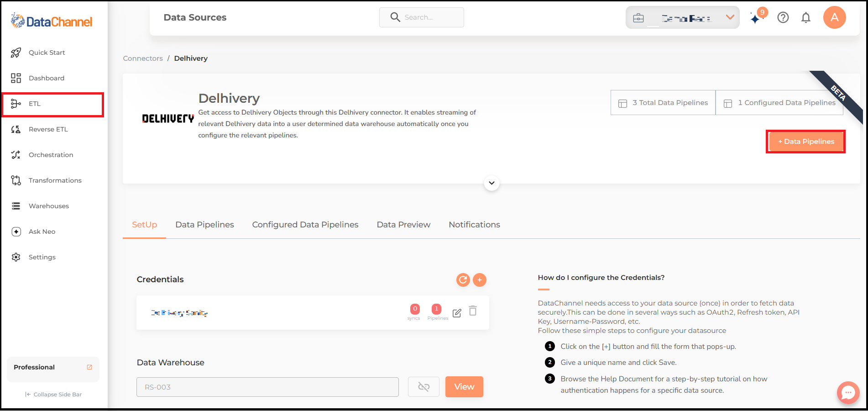Go to Connectors breadcrumb
The height and width of the screenshot is (411, 868).
tap(143, 58)
